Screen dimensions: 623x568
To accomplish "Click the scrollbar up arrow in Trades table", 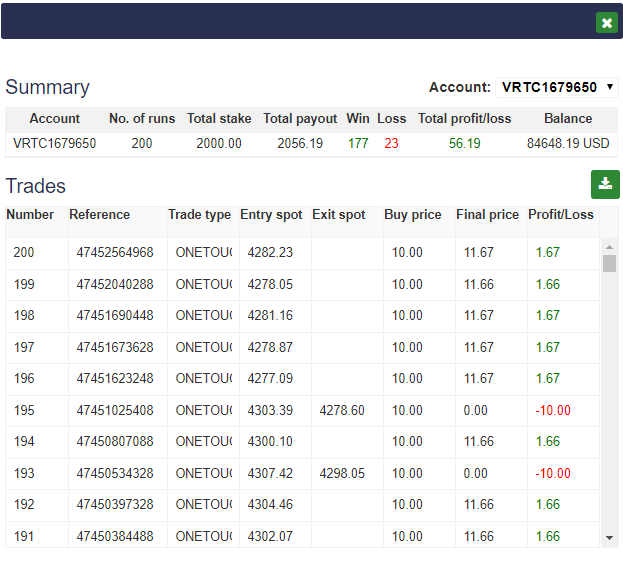I will point(609,245).
